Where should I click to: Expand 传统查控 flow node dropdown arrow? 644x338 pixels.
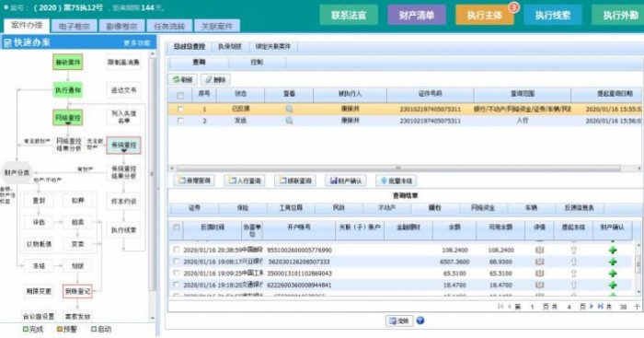123,151
